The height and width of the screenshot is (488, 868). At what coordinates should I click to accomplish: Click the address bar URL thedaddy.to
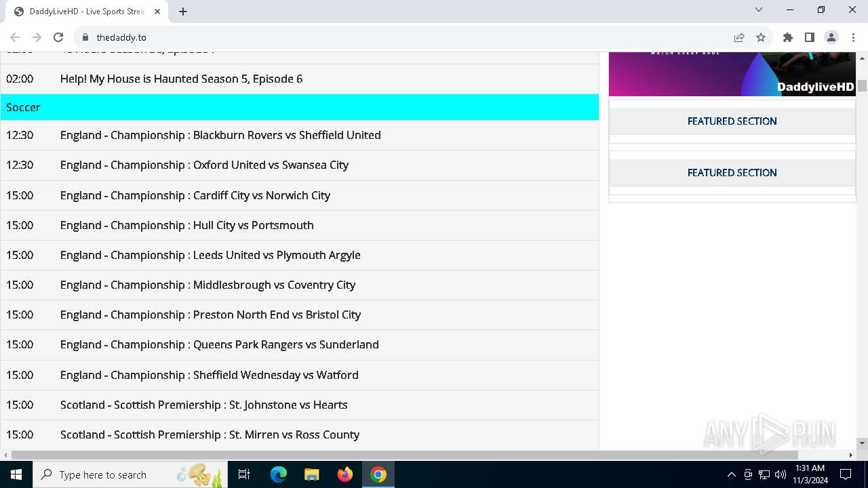tap(121, 37)
